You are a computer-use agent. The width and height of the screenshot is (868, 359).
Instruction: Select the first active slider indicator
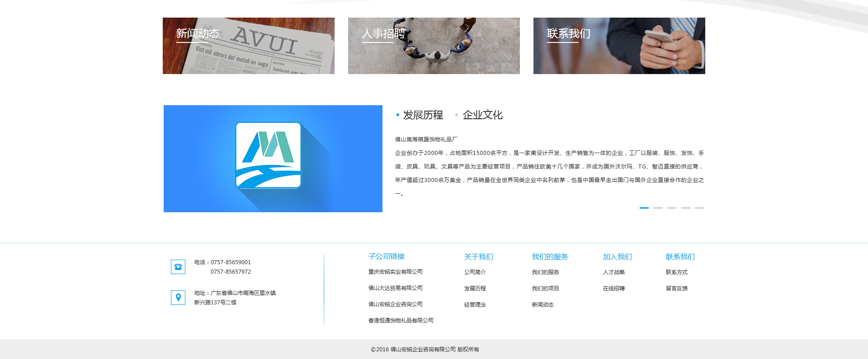click(644, 208)
